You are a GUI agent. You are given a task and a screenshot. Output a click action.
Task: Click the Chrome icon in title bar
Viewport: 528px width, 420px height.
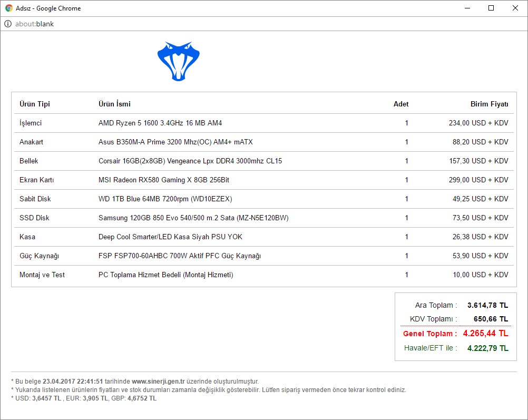coord(9,8)
